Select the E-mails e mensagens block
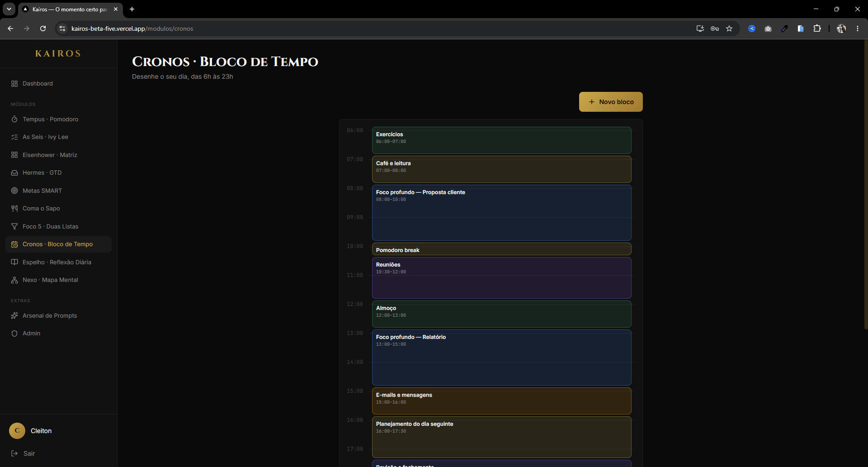The height and width of the screenshot is (467, 868). pyautogui.click(x=501, y=401)
